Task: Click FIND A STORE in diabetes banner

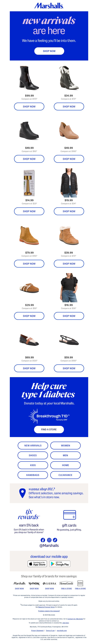Action: 49,429
